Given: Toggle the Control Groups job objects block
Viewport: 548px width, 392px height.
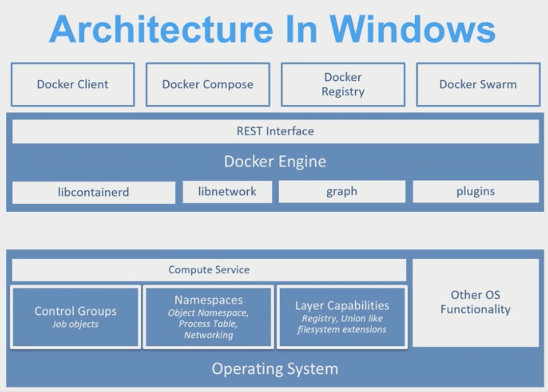Looking at the screenshot, I should pyautogui.click(x=75, y=316).
